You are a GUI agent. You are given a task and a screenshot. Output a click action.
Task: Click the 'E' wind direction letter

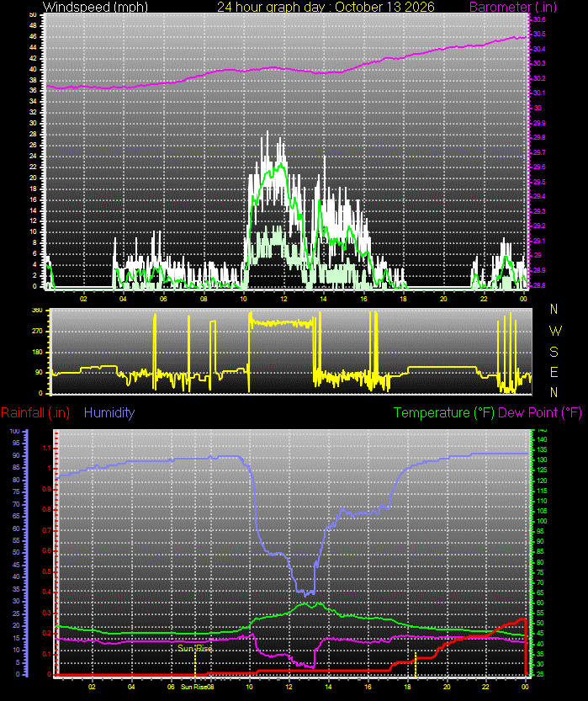554,372
